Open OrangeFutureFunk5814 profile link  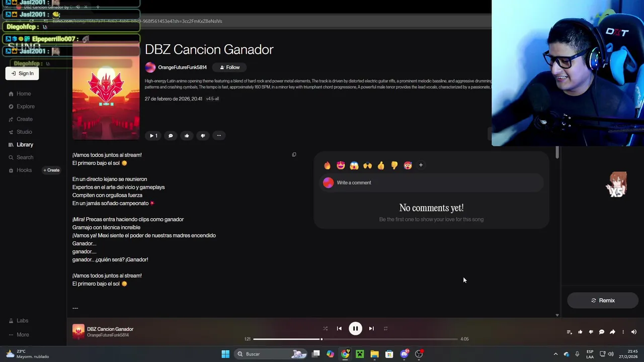pos(182,67)
